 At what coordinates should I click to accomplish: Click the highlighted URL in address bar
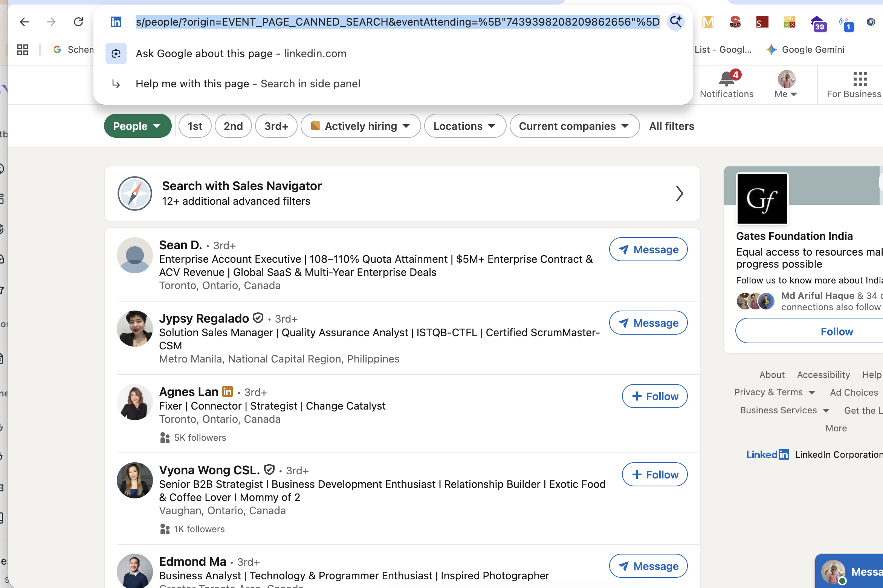397,22
